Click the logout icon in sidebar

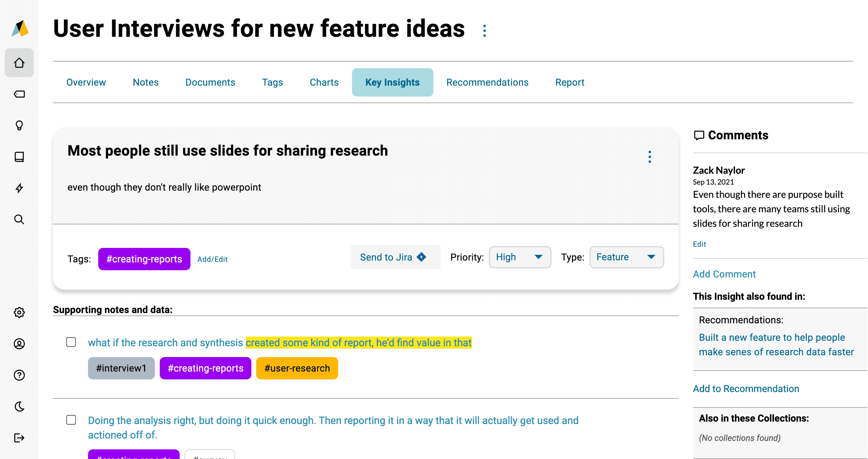(x=19, y=438)
